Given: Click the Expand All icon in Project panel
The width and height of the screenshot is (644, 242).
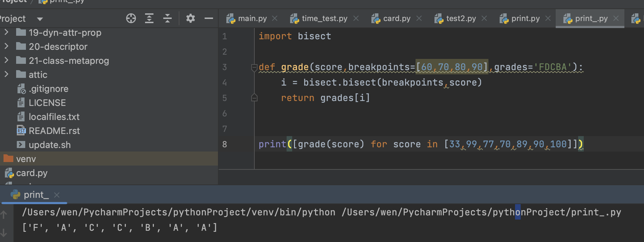Looking at the screenshot, I should pyautogui.click(x=149, y=18).
